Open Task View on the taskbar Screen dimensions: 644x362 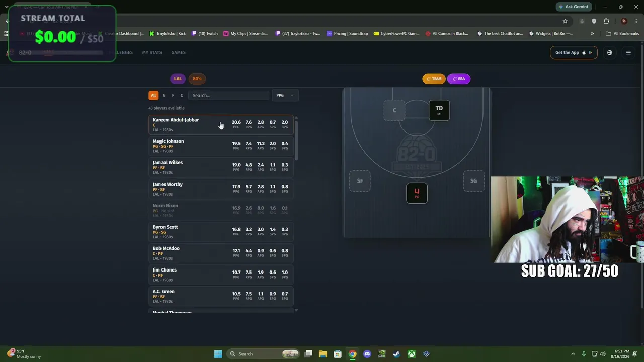[308, 354]
